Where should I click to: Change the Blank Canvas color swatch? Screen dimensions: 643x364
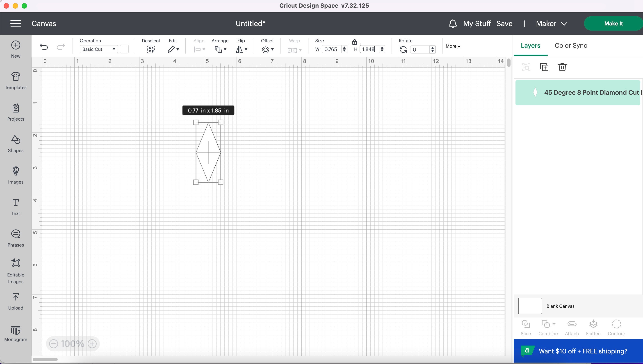coord(530,306)
